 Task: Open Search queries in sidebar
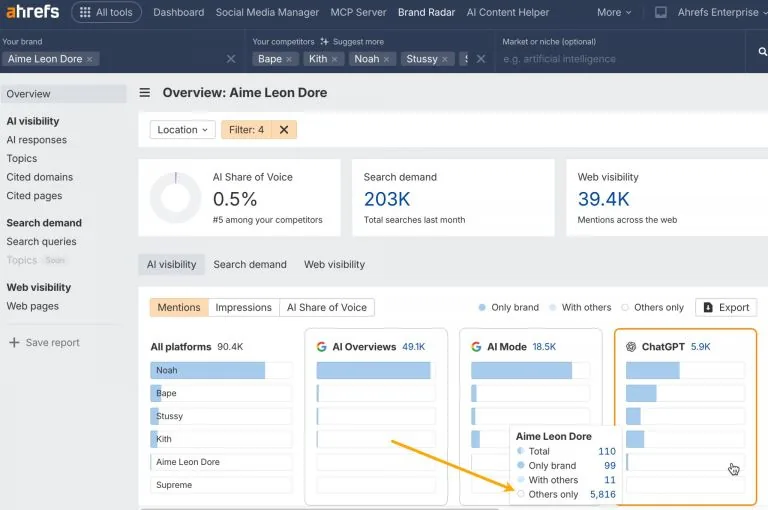pos(41,242)
